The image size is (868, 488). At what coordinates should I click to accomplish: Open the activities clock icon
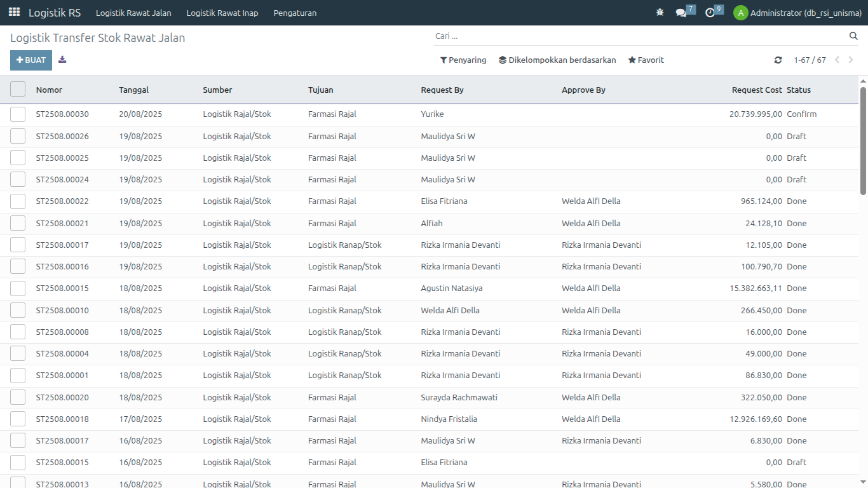[710, 13]
